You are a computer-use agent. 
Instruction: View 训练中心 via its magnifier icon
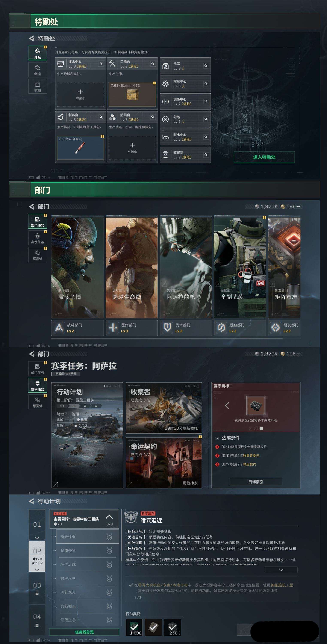206,101
